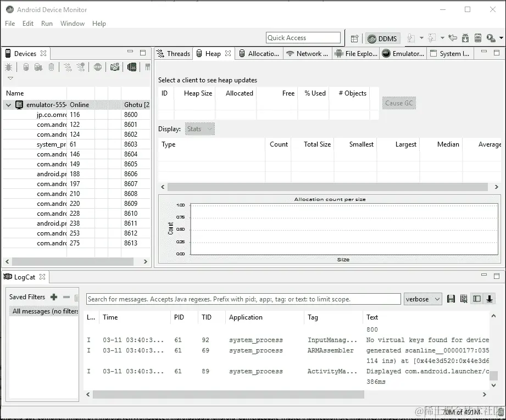This screenshot has width=506, height=420.
Task: Toggle LogCat scroll lock arrow icon
Action: click(490, 299)
